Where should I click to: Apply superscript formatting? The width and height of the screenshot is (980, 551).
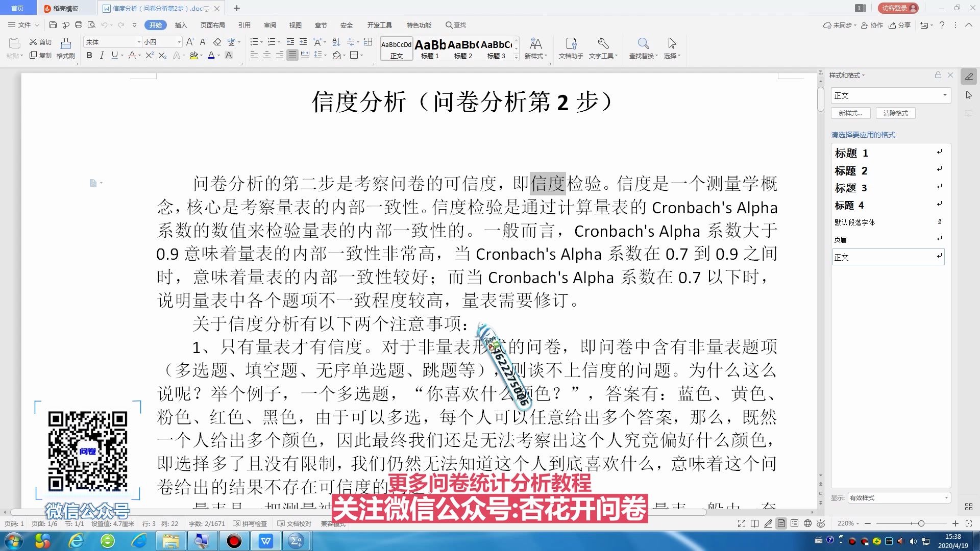pyautogui.click(x=149, y=55)
